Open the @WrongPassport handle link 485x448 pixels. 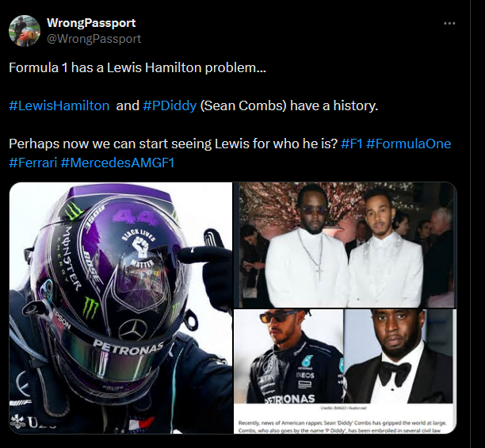94,39
